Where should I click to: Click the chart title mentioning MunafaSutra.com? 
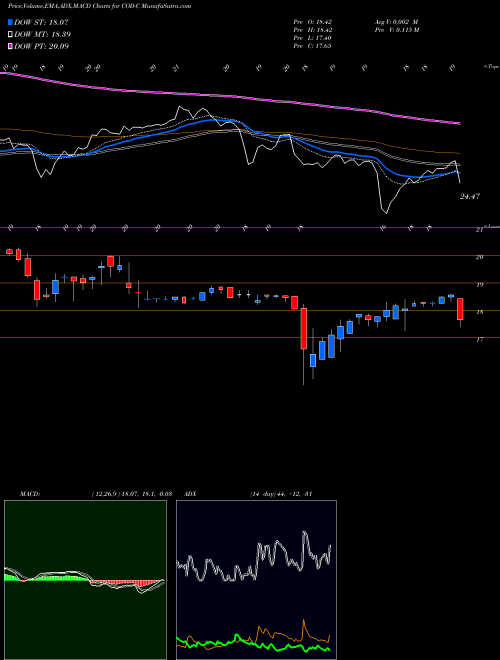point(99,6)
